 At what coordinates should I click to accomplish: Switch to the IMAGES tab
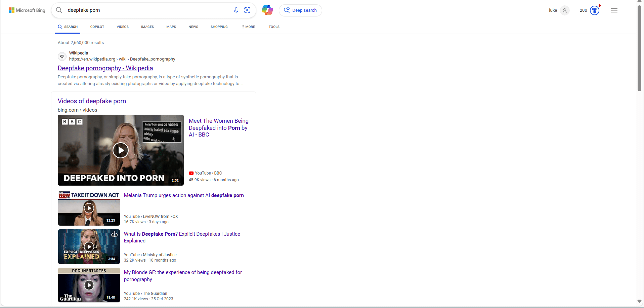147,27
